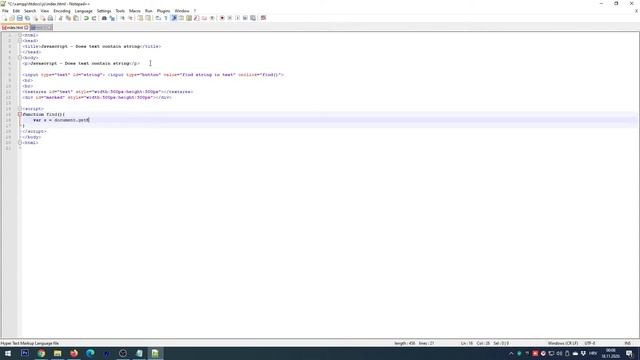This screenshot has width=640, height=360.
Task: Open the File menu
Action: click(x=5, y=11)
